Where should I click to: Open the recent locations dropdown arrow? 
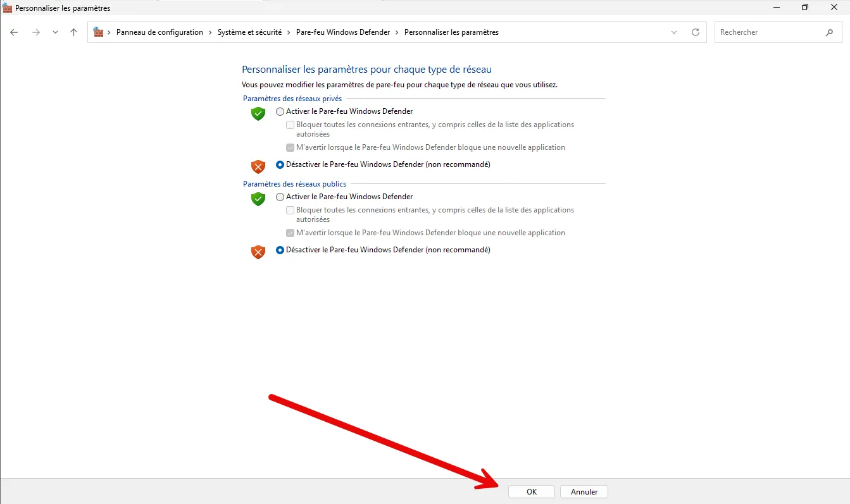coord(55,32)
